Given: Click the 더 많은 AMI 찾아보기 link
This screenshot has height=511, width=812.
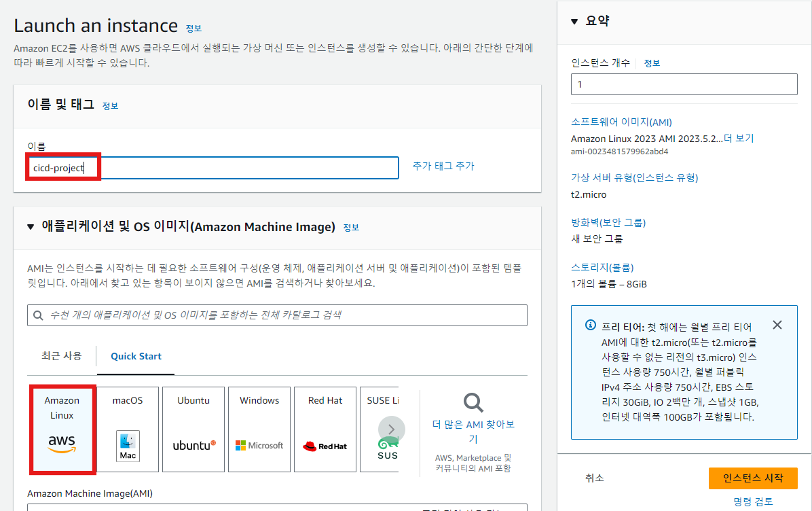Looking at the screenshot, I should coord(473,431).
